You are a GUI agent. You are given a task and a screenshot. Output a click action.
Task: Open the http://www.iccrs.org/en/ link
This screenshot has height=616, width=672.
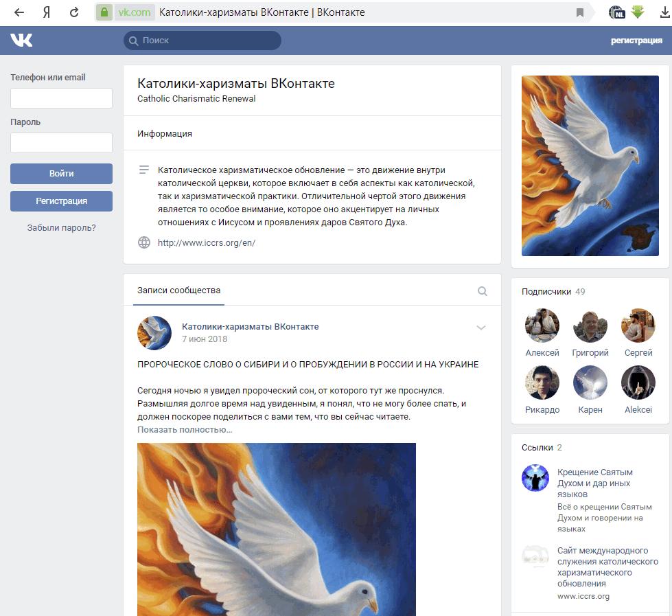[x=206, y=242]
